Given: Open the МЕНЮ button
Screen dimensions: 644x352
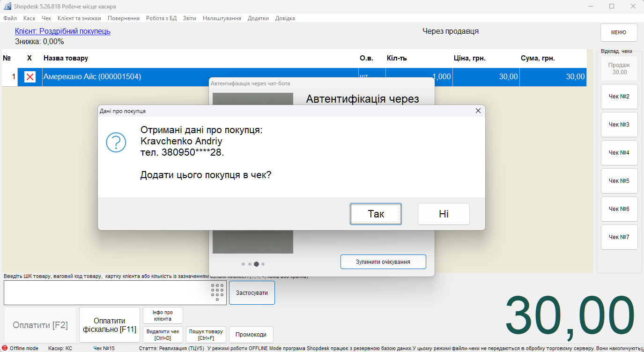Looking at the screenshot, I should (x=619, y=32).
